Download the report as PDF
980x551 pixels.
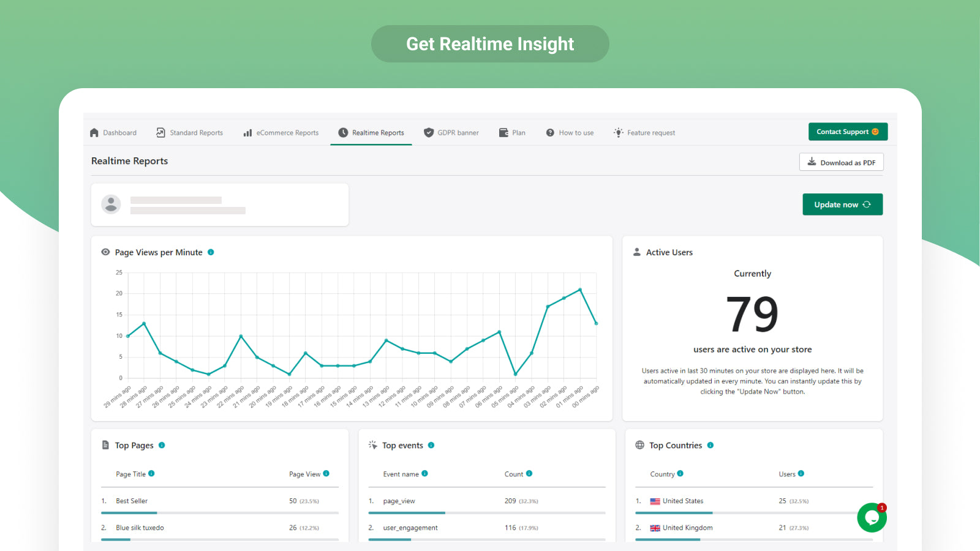[841, 162]
